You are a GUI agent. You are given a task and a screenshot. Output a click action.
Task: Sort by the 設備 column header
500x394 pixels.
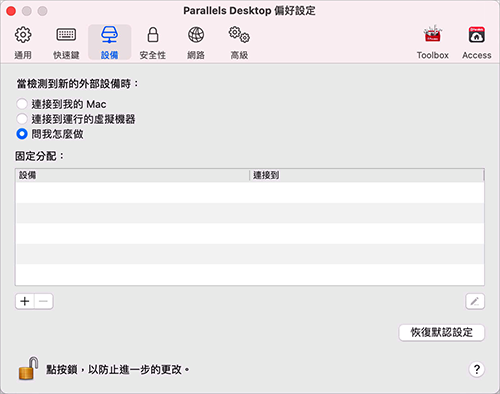pos(132,175)
